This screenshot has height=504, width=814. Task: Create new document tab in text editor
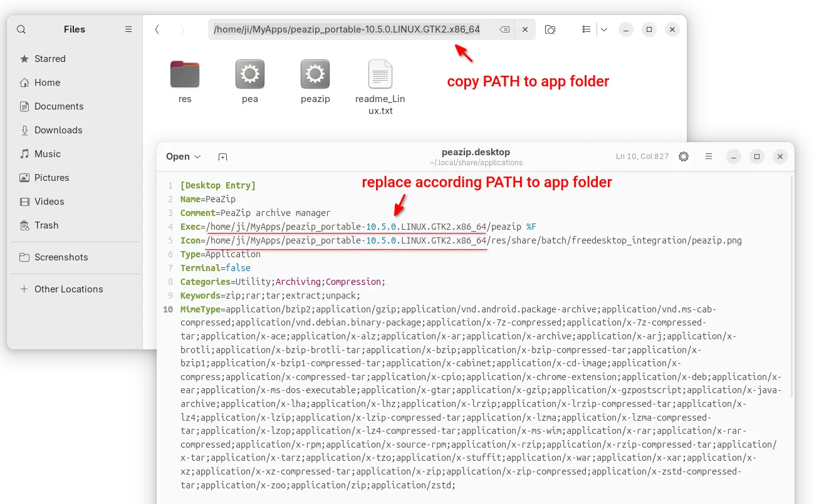pyautogui.click(x=222, y=157)
